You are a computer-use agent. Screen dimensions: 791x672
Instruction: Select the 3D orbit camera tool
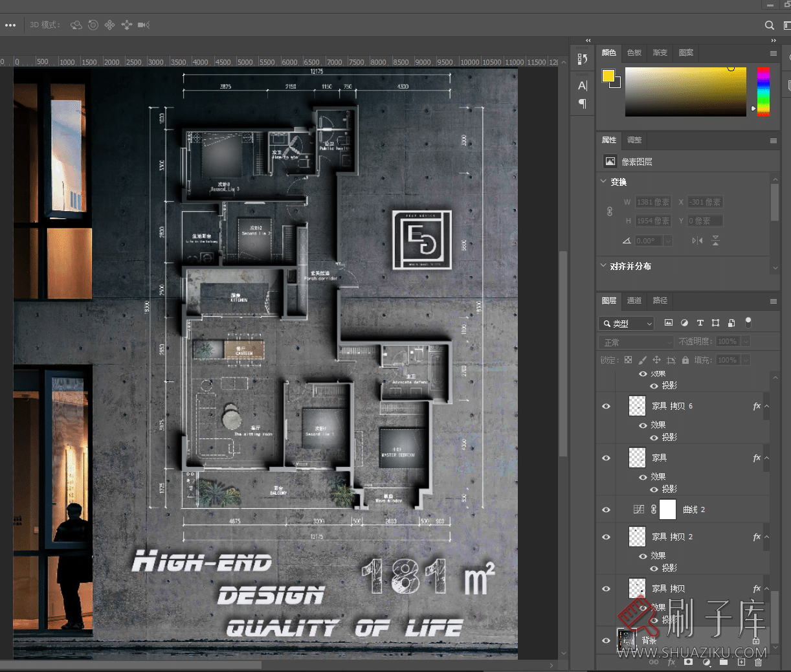(x=76, y=25)
